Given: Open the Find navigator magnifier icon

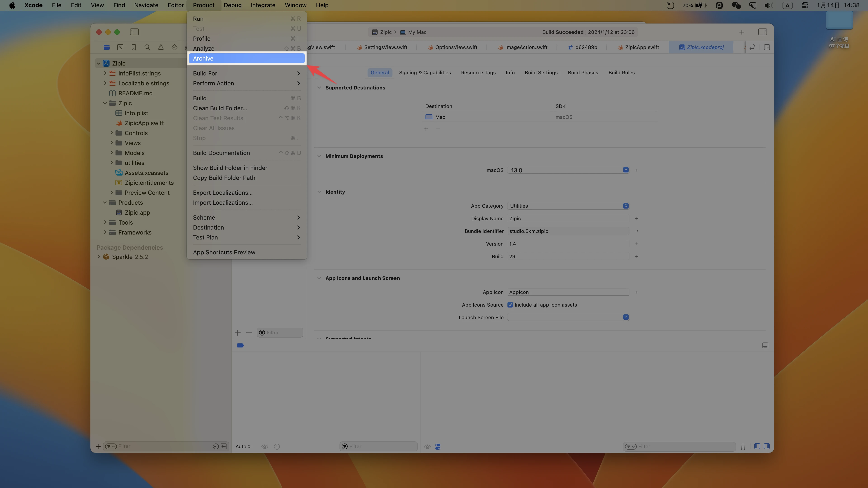Looking at the screenshot, I should click(x=147, y=47).
